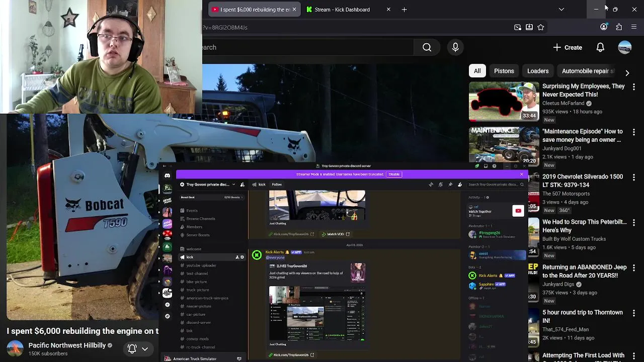The width and height of the screenshot is (644, 362).
Task: Click the YouTube Watch Together activity icon
Action: click(x=518, y=211)
